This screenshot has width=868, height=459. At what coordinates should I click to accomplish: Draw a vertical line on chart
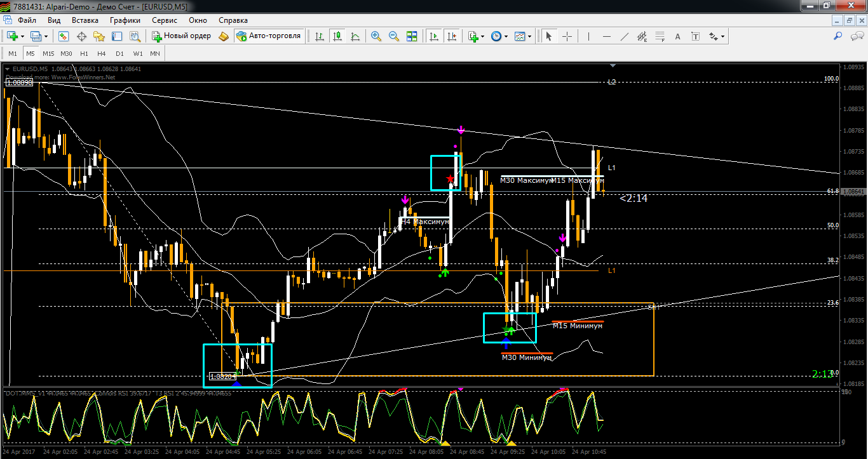[588, 36]
